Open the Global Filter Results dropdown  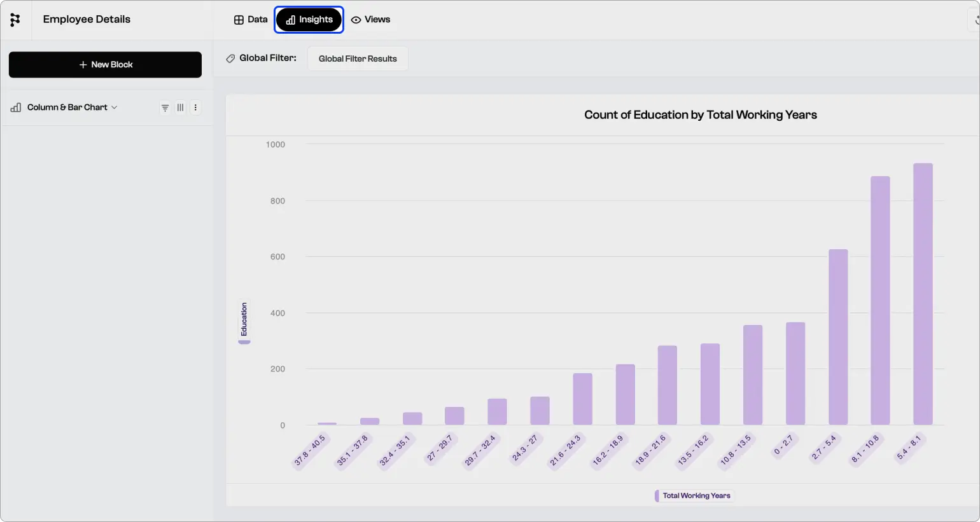pyautogui.click(x=357, y=58)
